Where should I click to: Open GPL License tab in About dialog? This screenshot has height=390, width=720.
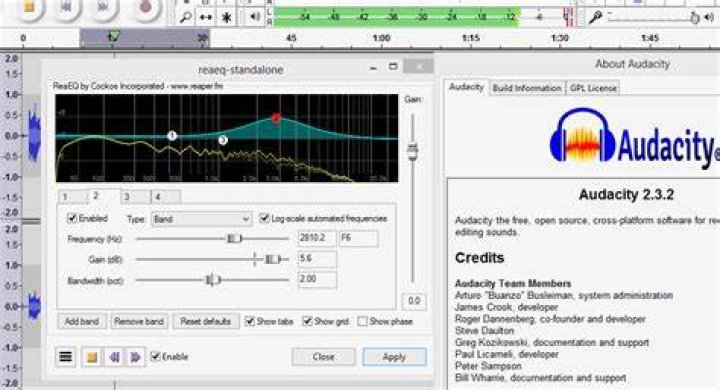point(593,88)
